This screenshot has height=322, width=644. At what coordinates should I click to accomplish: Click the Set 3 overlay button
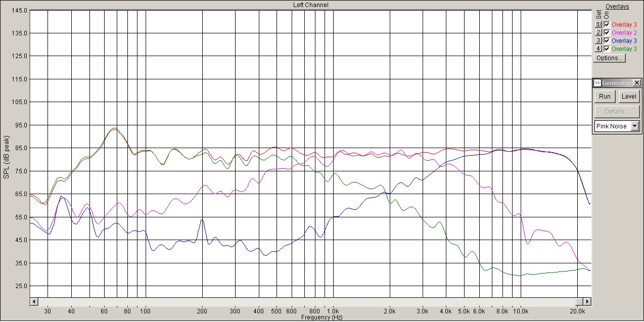[599, 40]
